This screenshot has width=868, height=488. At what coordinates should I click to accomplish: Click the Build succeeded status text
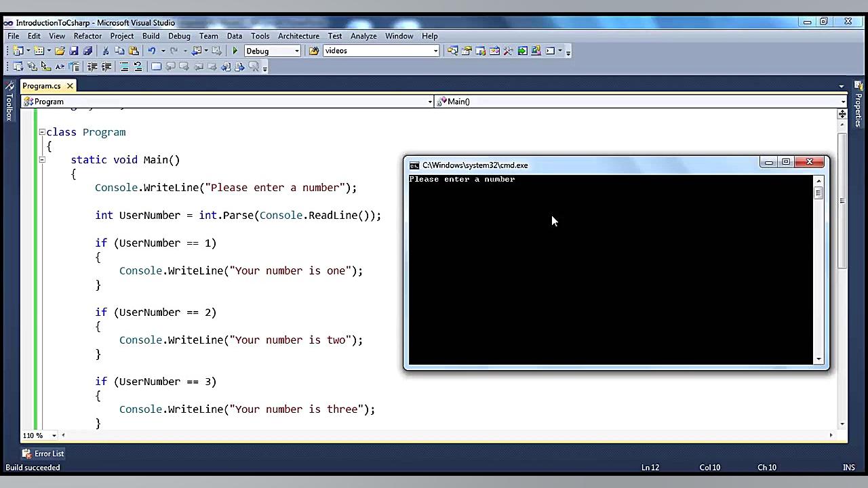coord(33,468)
